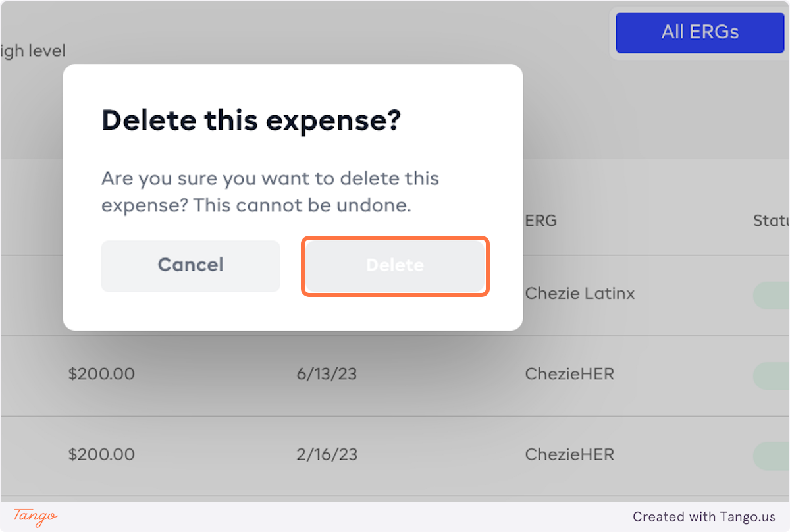Image resolution: width=790 pixels, height=532 pixels.
Task: Click the ERG column header
Action: [x=541, y=221]
